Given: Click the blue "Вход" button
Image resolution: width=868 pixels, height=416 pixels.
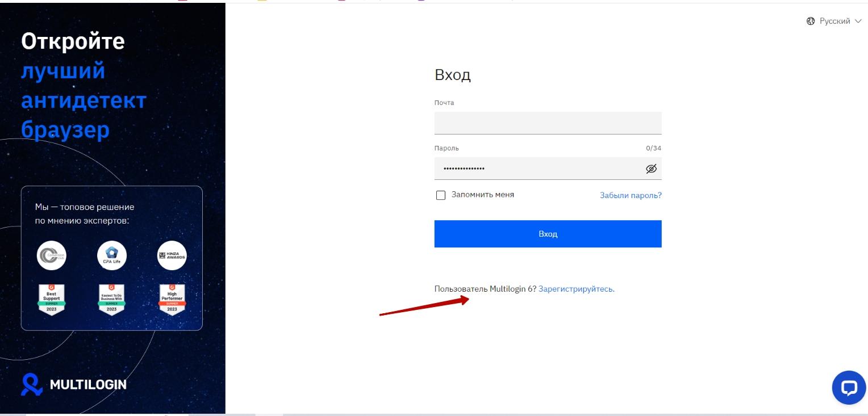Looking at the screenshot, I should point(548,234).
